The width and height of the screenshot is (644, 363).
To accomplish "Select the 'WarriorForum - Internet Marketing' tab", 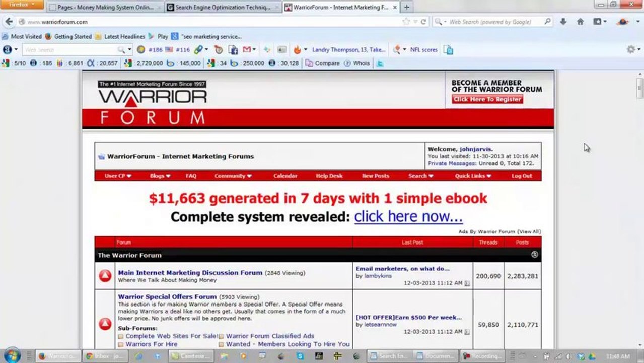I will click(x=340, y=7).
